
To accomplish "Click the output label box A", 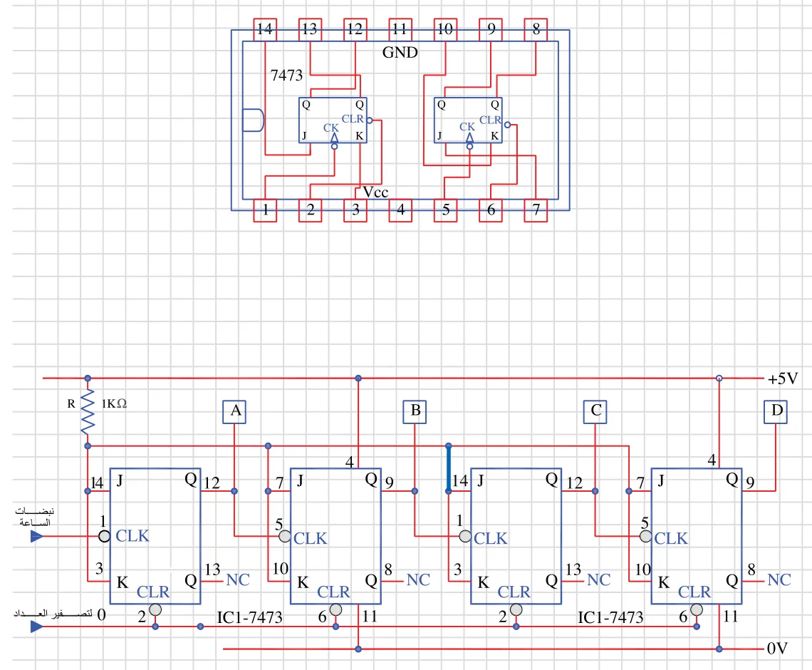I will coord(234,411).
